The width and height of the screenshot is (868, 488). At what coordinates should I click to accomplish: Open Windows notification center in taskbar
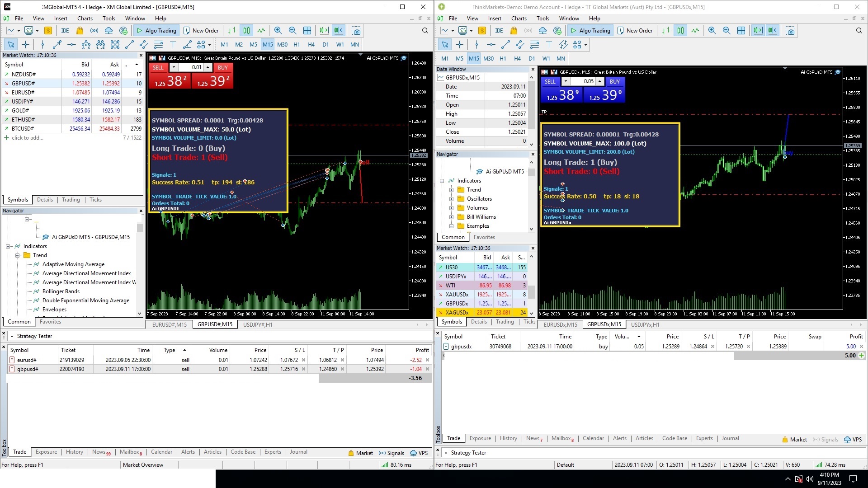click(853, 479)
